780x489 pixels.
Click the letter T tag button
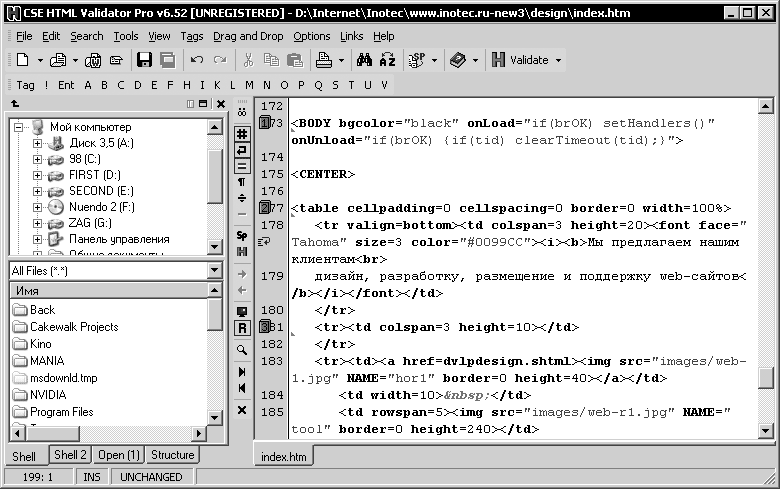[x=351, y=85]
